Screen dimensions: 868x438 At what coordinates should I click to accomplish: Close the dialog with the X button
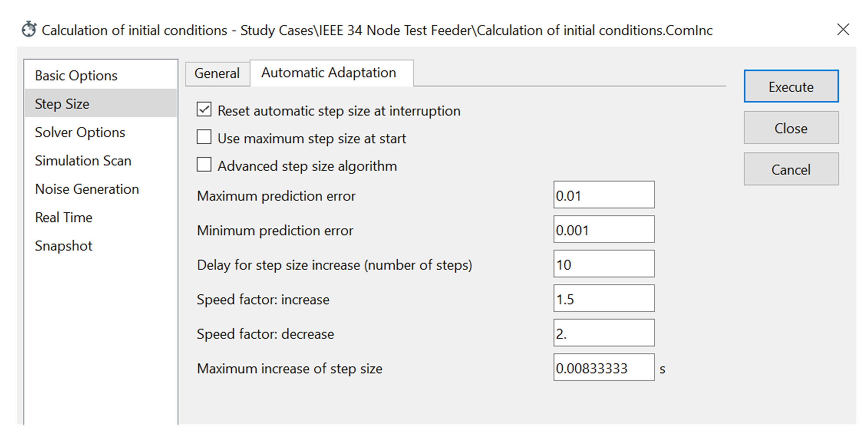[843, 30]
